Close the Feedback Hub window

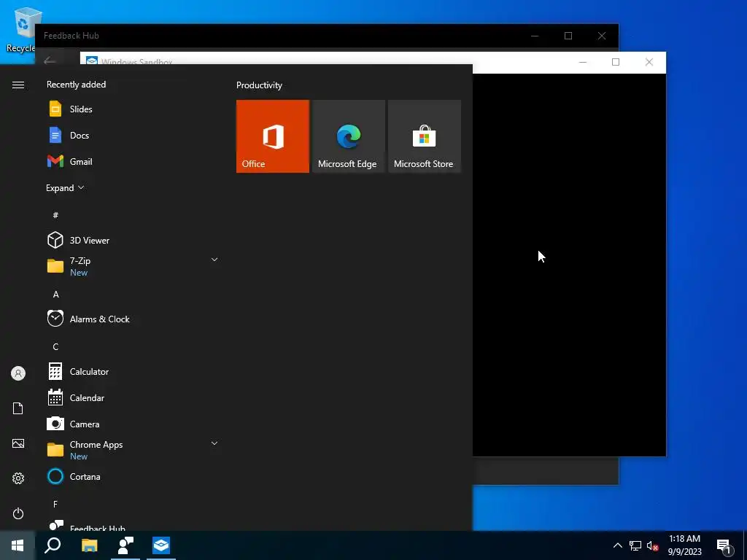click(x=602, y=36)
